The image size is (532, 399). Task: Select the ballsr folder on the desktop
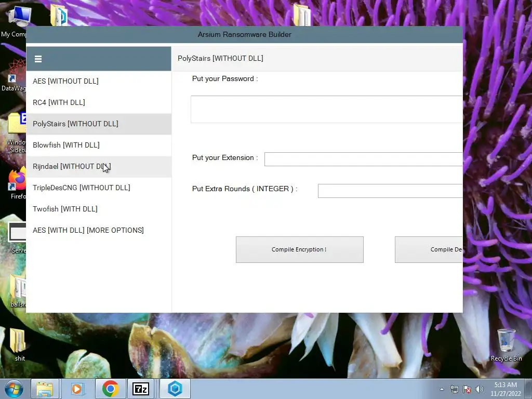coord(18,291)
